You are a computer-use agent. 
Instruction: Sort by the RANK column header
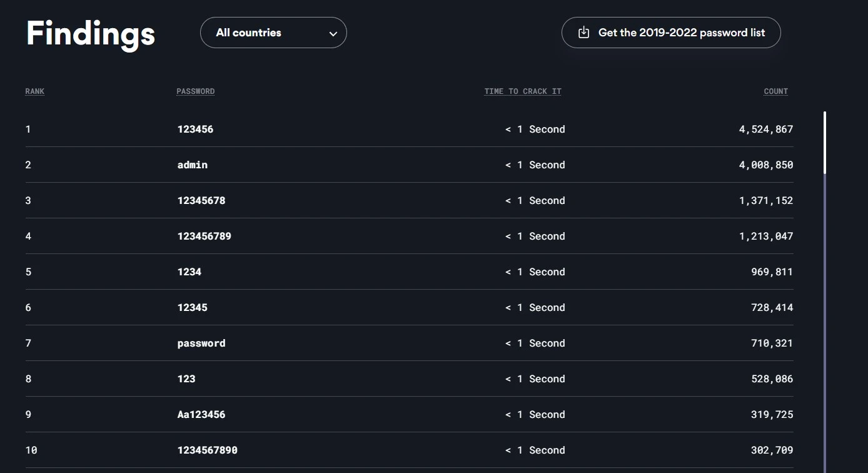coord(35,91)
